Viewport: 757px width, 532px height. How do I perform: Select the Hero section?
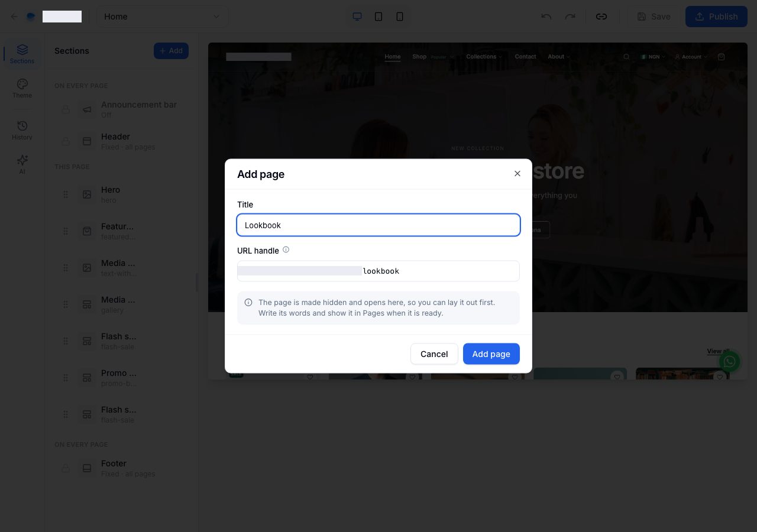121,194
